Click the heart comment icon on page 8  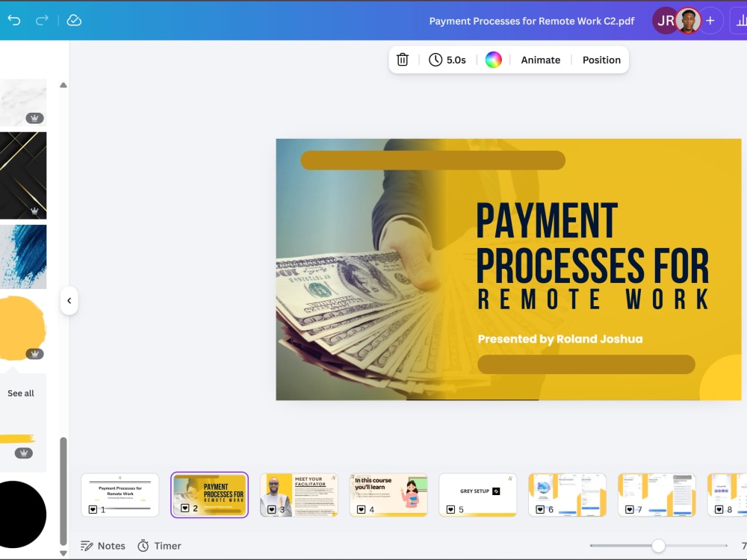(719, 509)
